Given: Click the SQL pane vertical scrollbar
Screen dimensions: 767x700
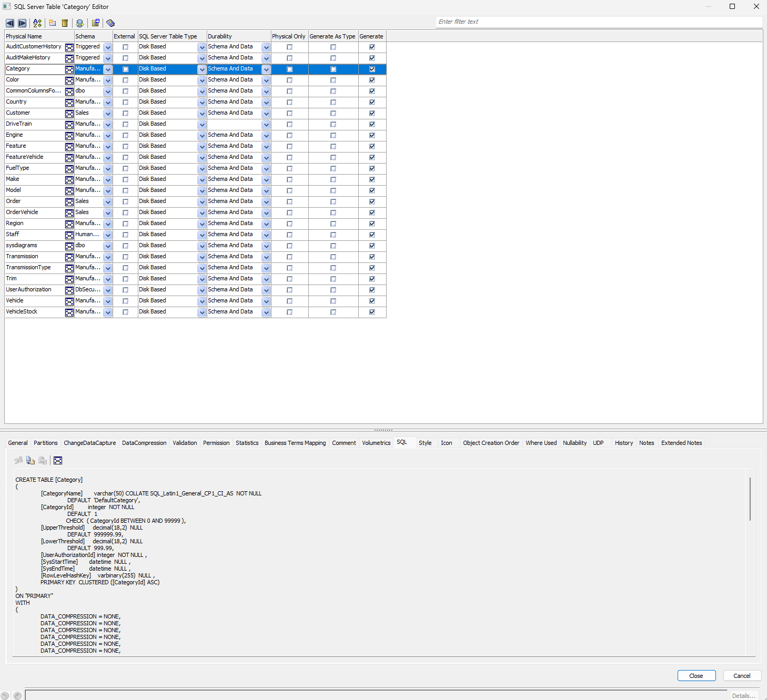Looking at the screenshot, I should click(750, 499).
